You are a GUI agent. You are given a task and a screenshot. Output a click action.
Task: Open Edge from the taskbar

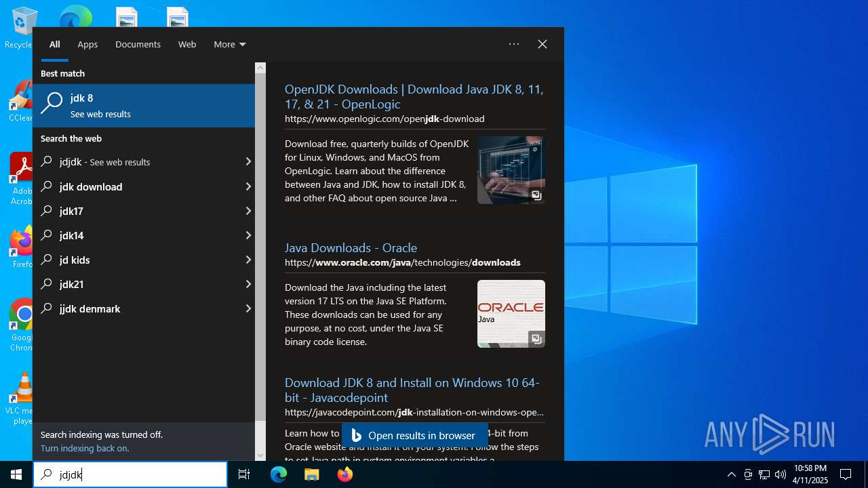279,474
